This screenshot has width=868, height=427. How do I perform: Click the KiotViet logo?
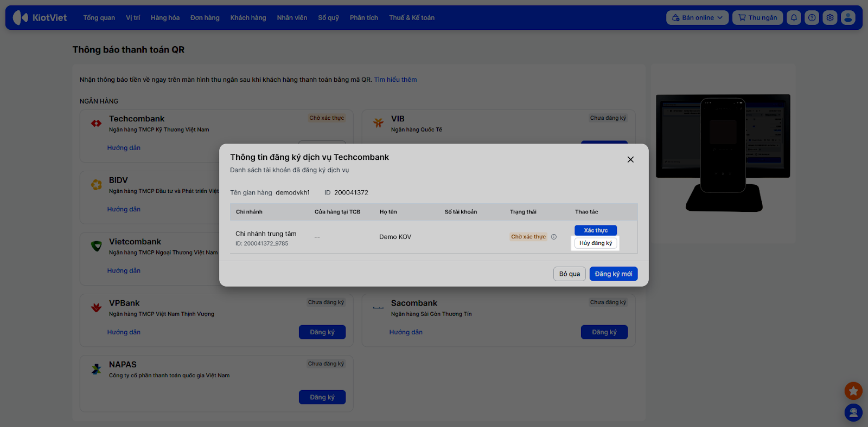40,17
